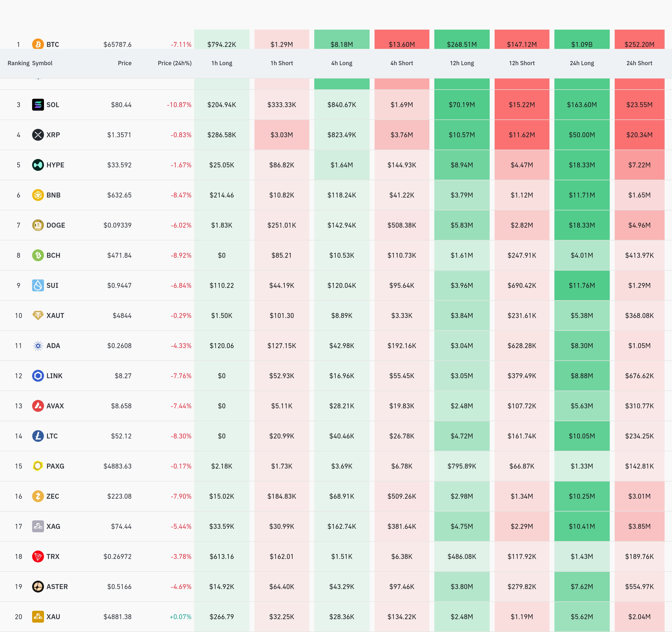
Task: Click XRP 24h Short cell $20.34M
Action: [x=639, y=135]
